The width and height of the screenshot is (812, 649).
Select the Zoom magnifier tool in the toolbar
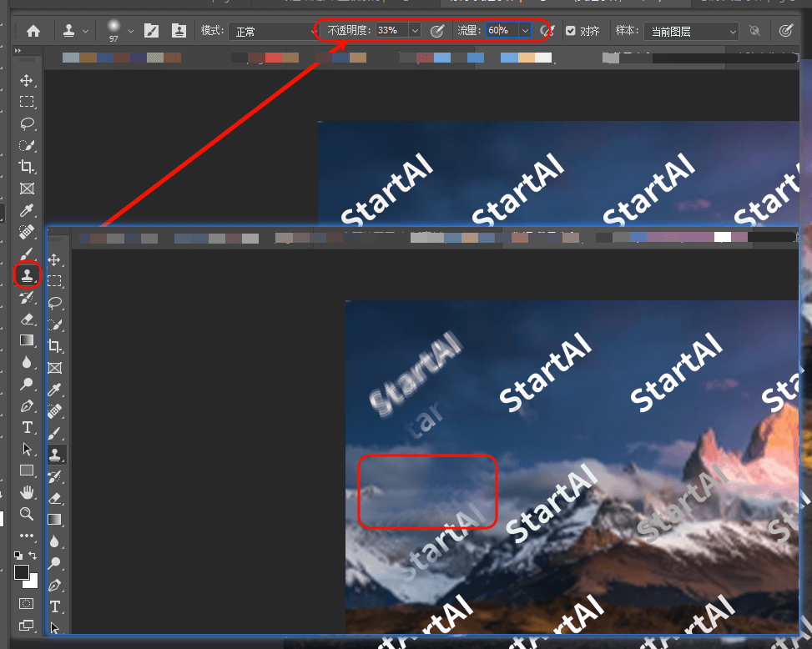pos(27,514)
